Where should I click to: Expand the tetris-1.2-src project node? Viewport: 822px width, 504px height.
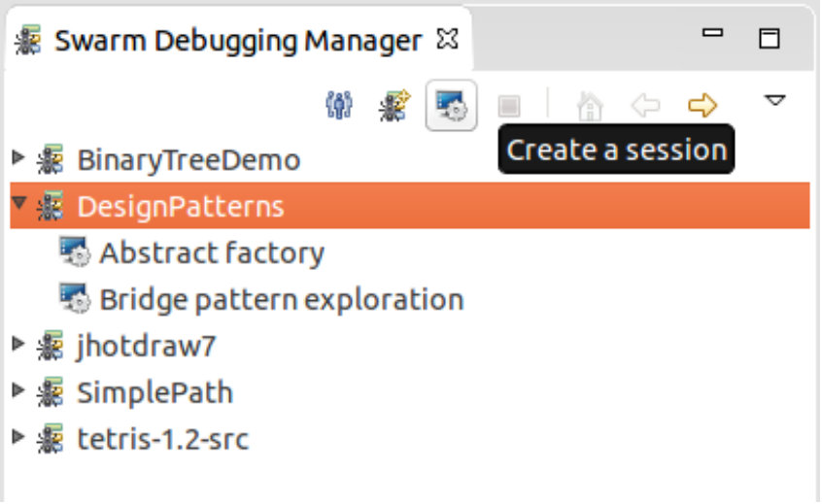click(x=18, y=436)
